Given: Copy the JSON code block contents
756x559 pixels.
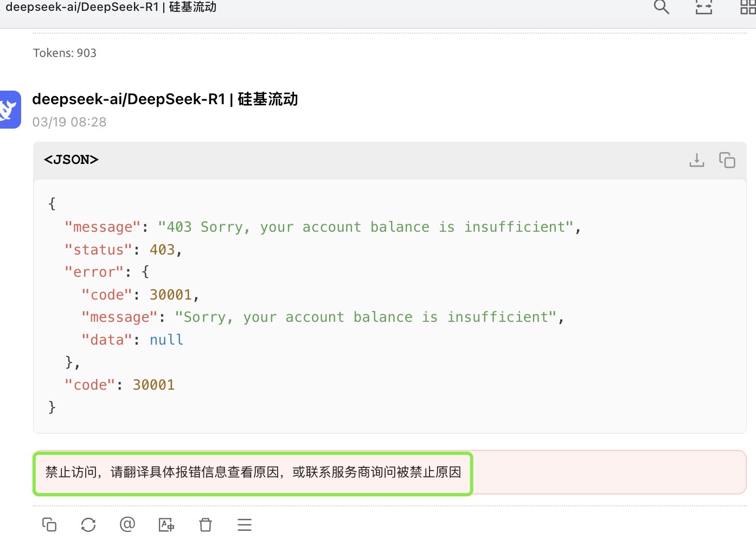Looking at the screenshot, I should 727,160.
